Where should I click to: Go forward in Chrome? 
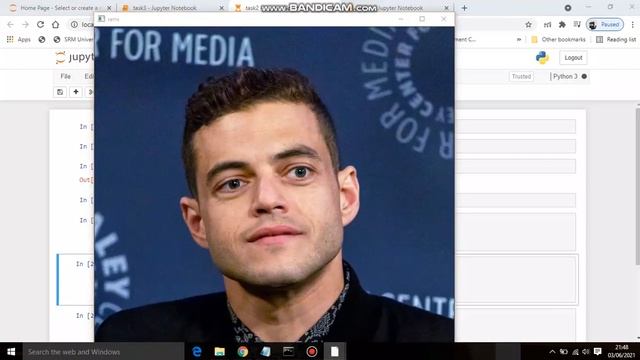25,24
